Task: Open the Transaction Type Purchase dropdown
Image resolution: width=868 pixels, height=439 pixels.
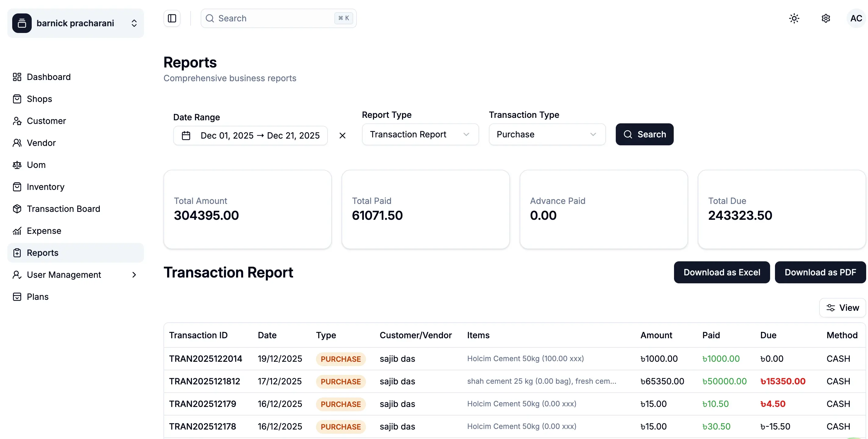Action: [x=547, y=134]
